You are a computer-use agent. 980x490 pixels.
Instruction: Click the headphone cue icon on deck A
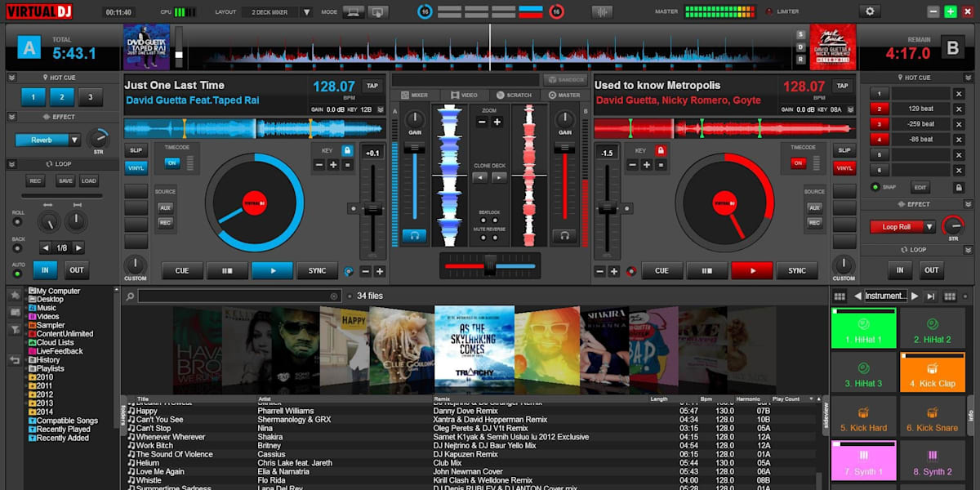point(414,236)
